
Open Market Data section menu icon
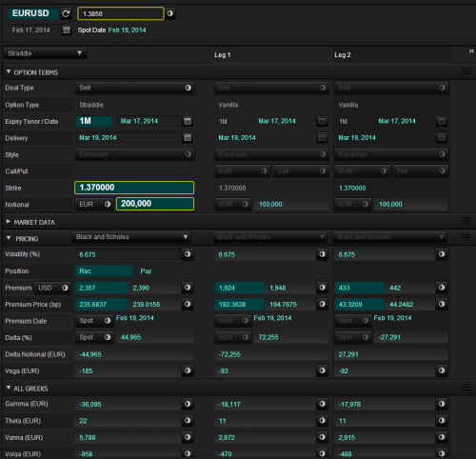click(x=466, y=221)
